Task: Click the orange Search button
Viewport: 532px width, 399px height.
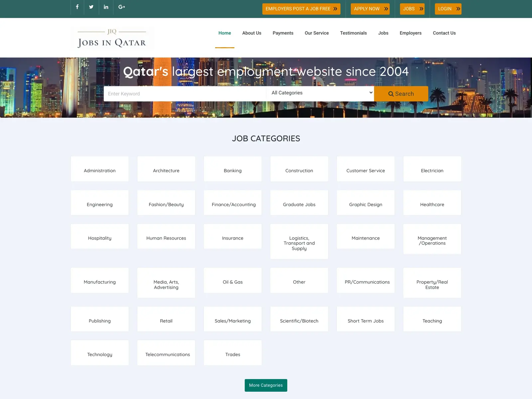Action: [x=401, y=94]
